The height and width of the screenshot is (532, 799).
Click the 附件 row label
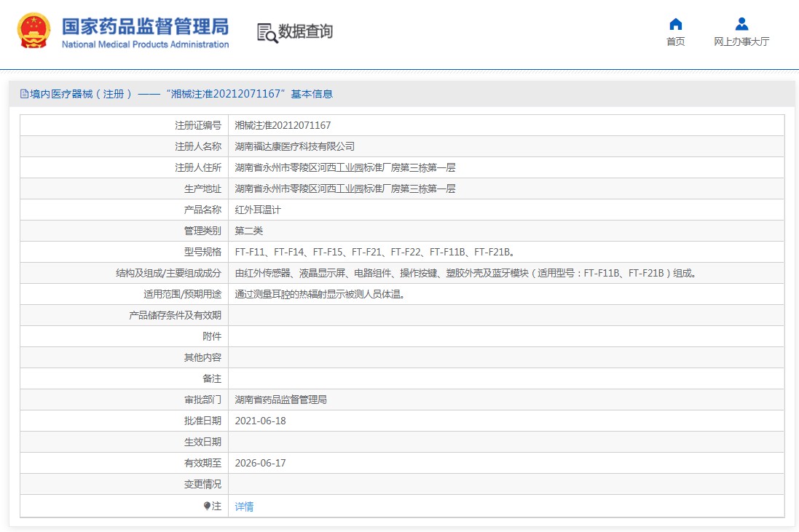[212, 336]
